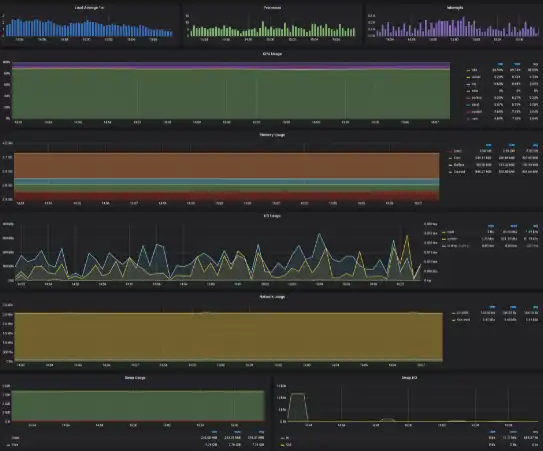Toggle the user series in CPU legend
Screen dimensions: 543x451
click(x=475, y=118)
